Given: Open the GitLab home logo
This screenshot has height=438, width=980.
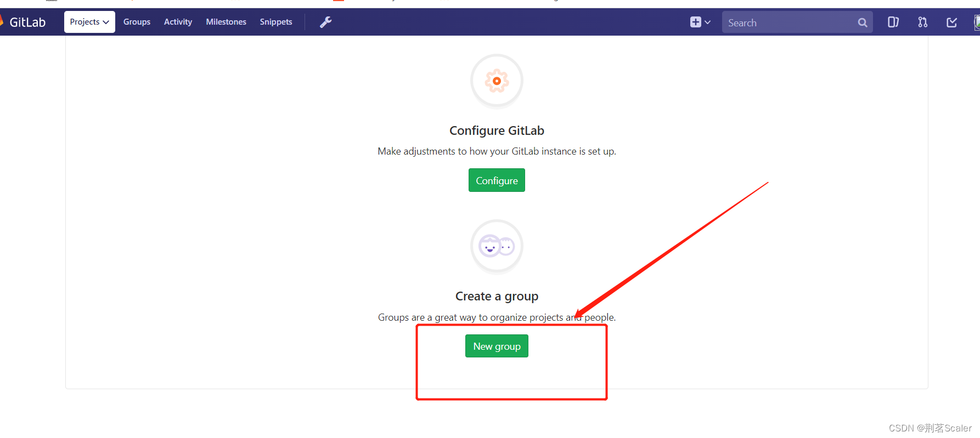Looking at the screenshot, I should coord(24,22).
